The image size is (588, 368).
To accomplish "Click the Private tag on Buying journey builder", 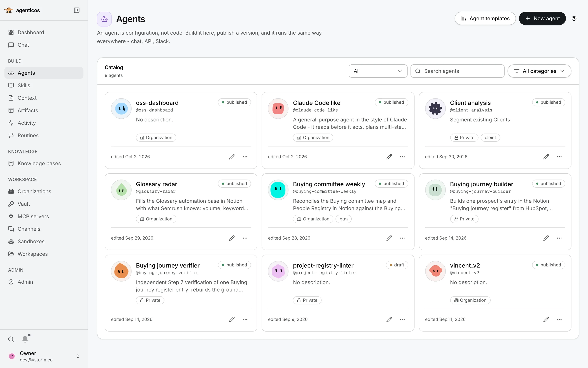I will click(x=464, y=219).
